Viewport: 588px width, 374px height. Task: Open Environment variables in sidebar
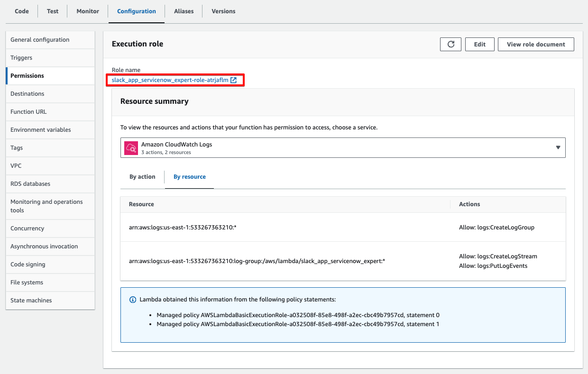click(x=50, y=130)
